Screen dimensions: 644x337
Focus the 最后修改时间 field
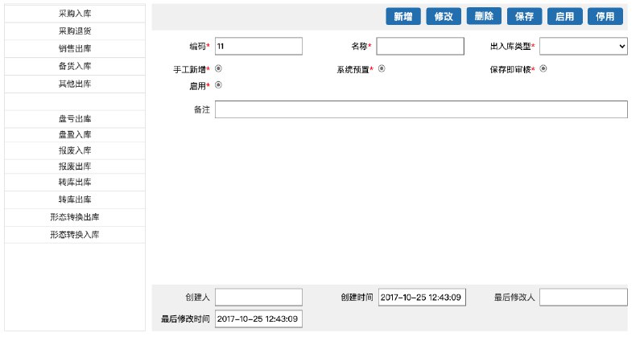pyautogui.click(x=258, y=319)
